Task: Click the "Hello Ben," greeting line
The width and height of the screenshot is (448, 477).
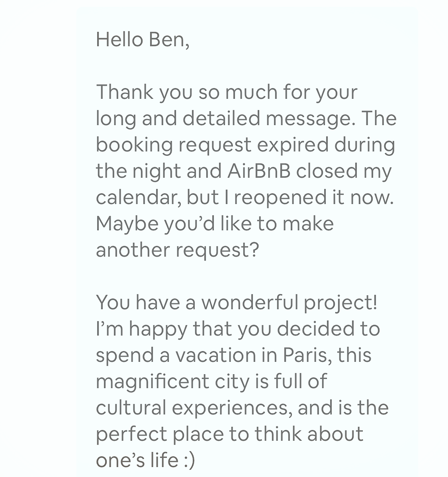Action: [143, 40]
